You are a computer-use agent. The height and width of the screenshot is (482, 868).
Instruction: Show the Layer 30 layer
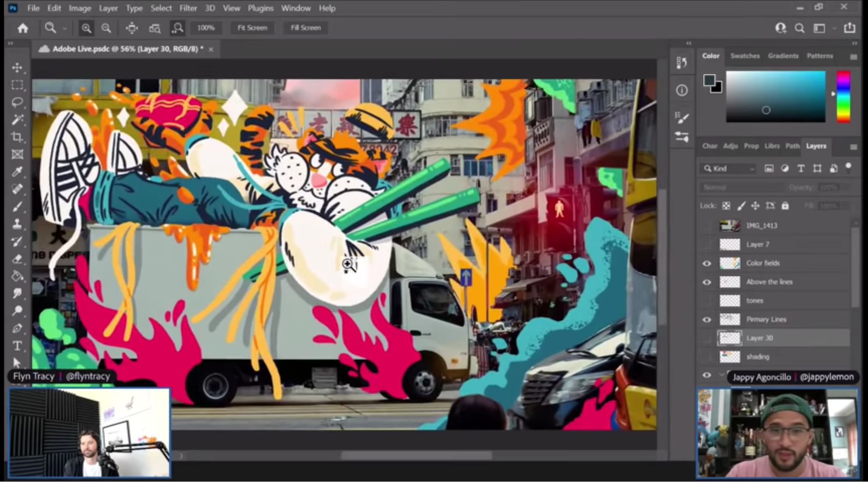click(x=707, y=338)
